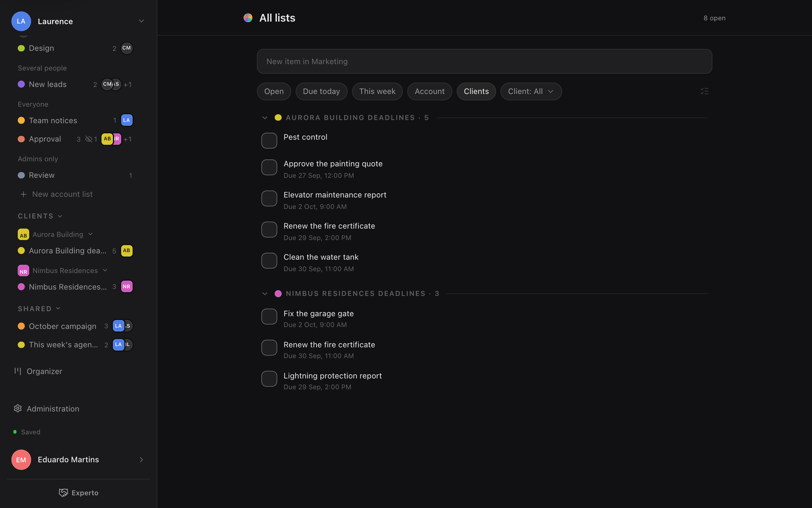Click the +1 members badge on Approval
The image size is (812, 508).
(x=128, y=139)
